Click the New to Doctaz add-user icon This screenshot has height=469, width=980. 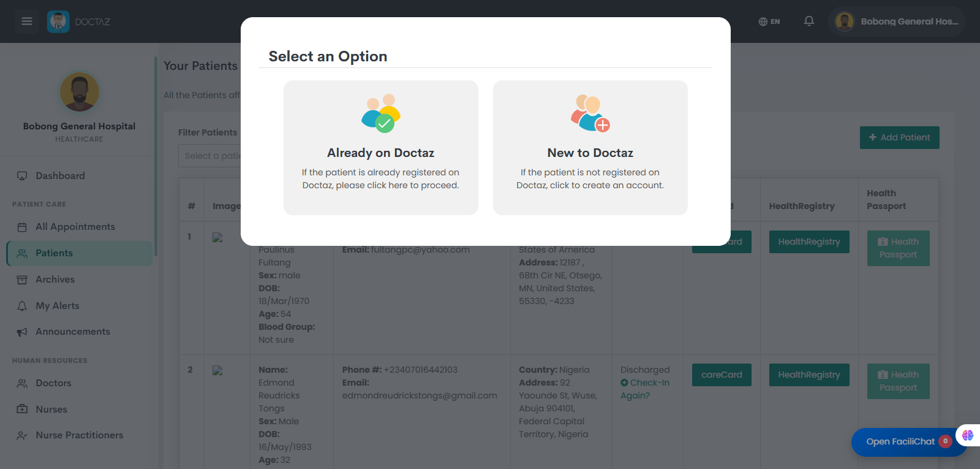tap(590, 113)
